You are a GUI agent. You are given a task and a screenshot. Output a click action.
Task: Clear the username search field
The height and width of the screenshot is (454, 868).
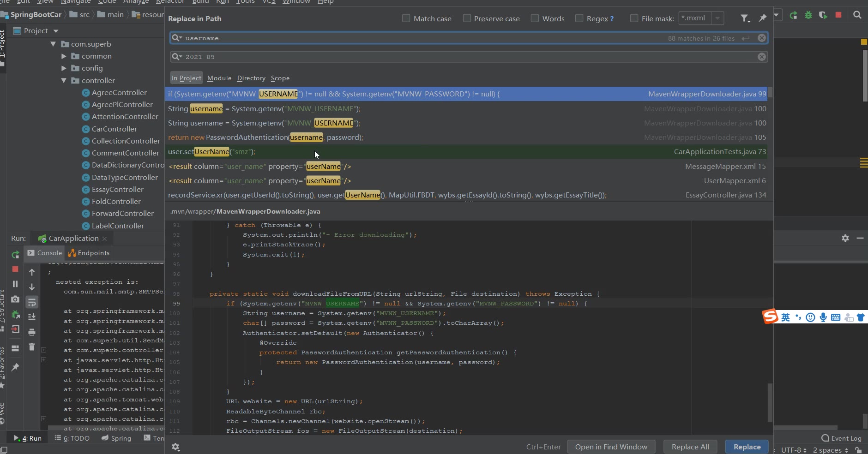[762, 38]
